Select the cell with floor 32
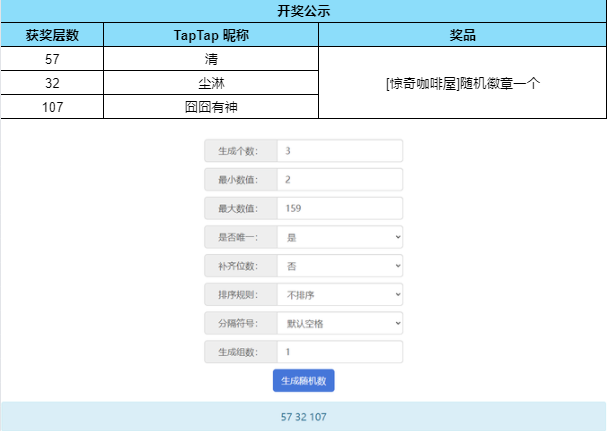The height and width of the screenshot is (431, 607). pos(52,83)
